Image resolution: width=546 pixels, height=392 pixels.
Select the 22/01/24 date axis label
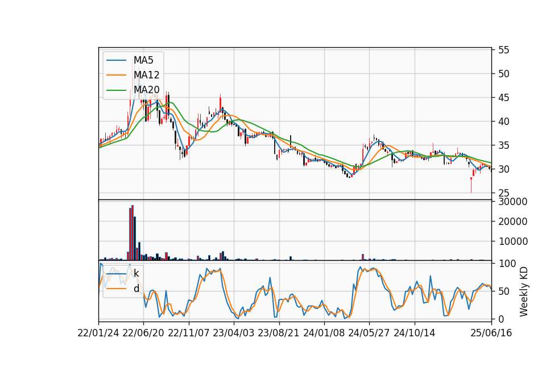click(x=98, y=333)
